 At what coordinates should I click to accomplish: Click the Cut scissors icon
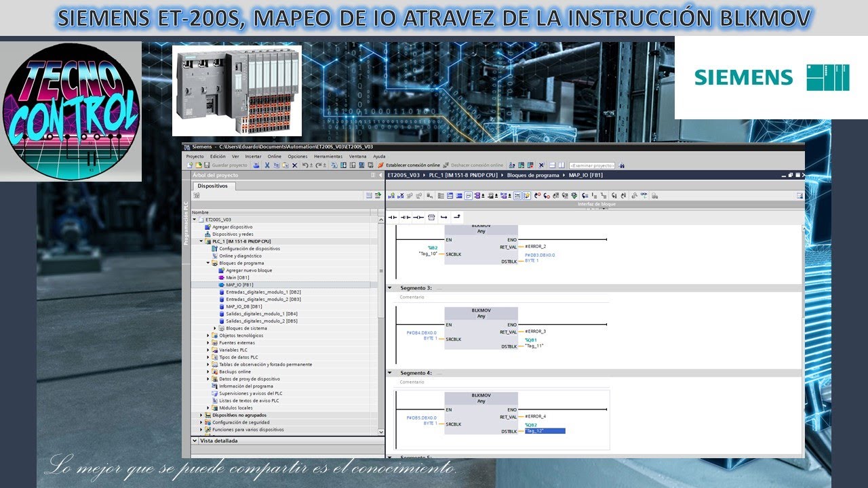(267, 165)
